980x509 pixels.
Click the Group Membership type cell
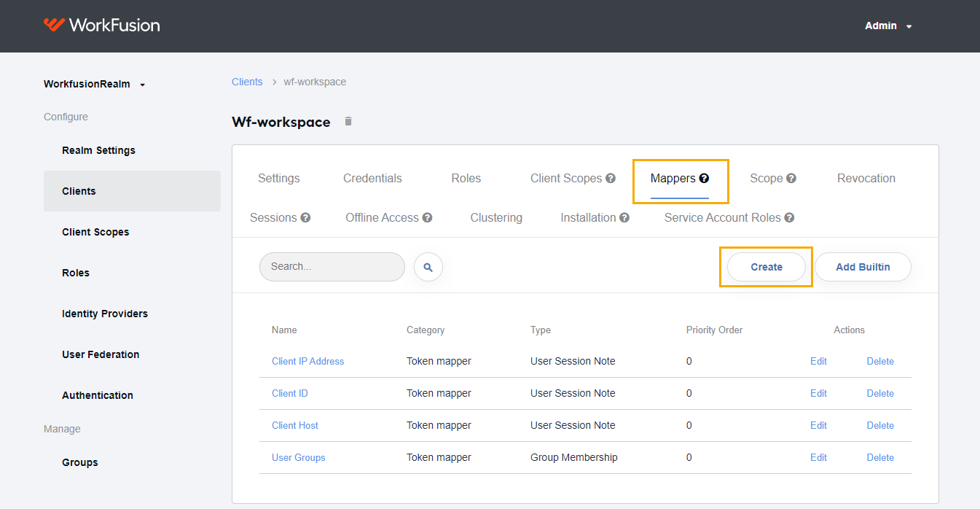click(573, 457)
